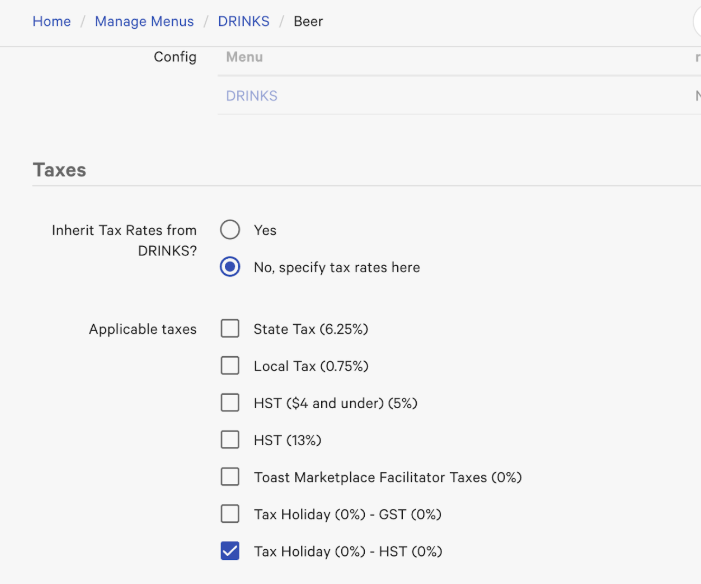
Task: Open the DRINKS menu link in Config table
Action: coord(252,96)
